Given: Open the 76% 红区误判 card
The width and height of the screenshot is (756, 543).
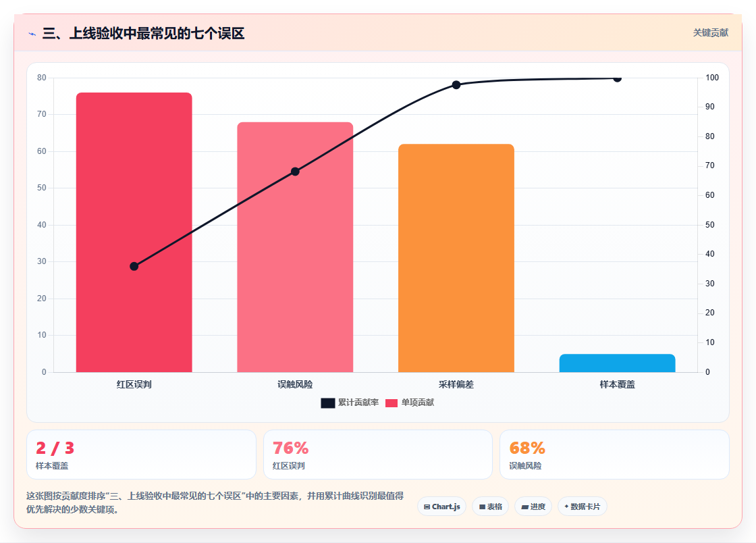Looking at the screenshot, I should point(377,455).
